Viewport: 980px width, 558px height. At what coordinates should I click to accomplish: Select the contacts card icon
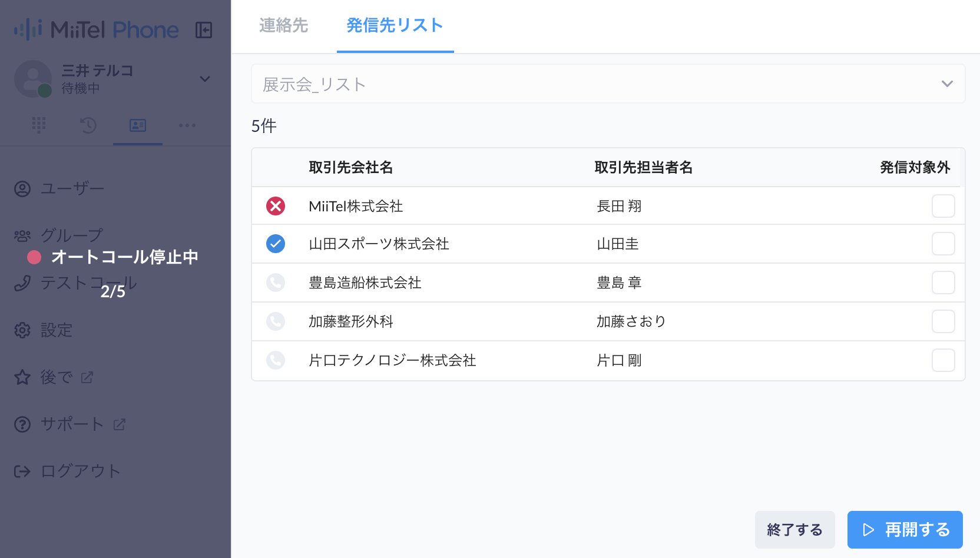138,125
